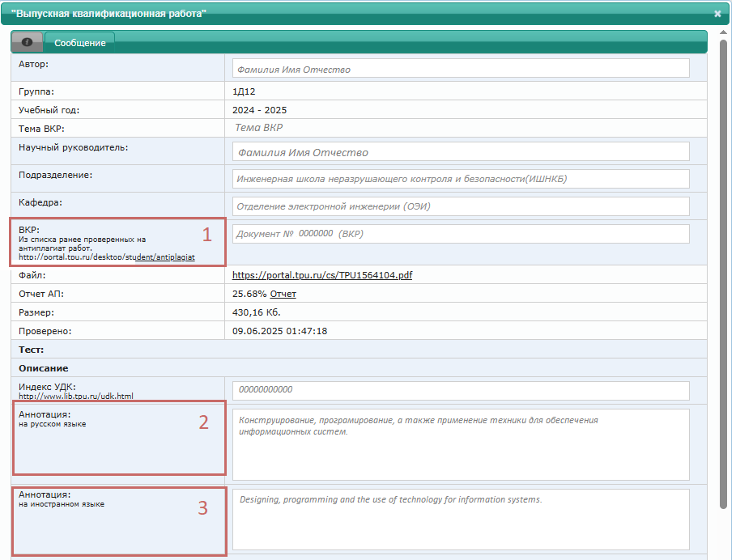Click the Автор input field
Viewport: 736px width, 560px height.
(461, 69)
